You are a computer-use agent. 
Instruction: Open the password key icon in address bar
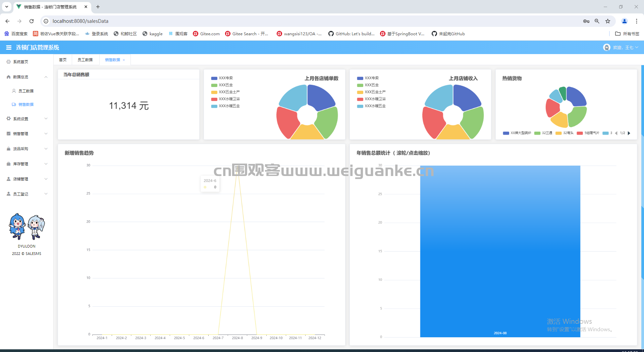(586, 21)
